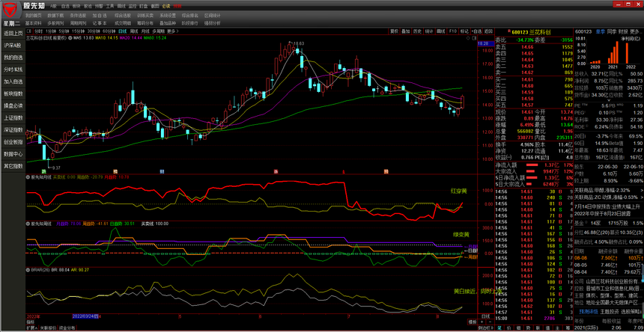This screenshot has width=644, height=332.
Task: Click the diamond icon at chart top-right
Action: pos(468,37)
